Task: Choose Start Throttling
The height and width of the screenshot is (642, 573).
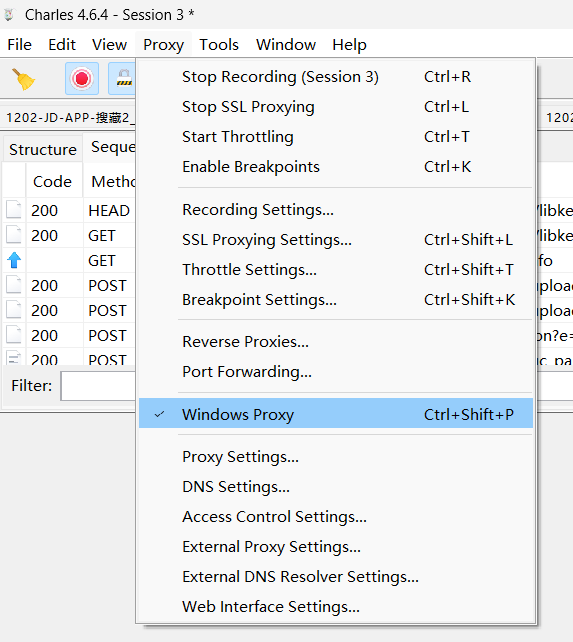Action: coord(336,136)
